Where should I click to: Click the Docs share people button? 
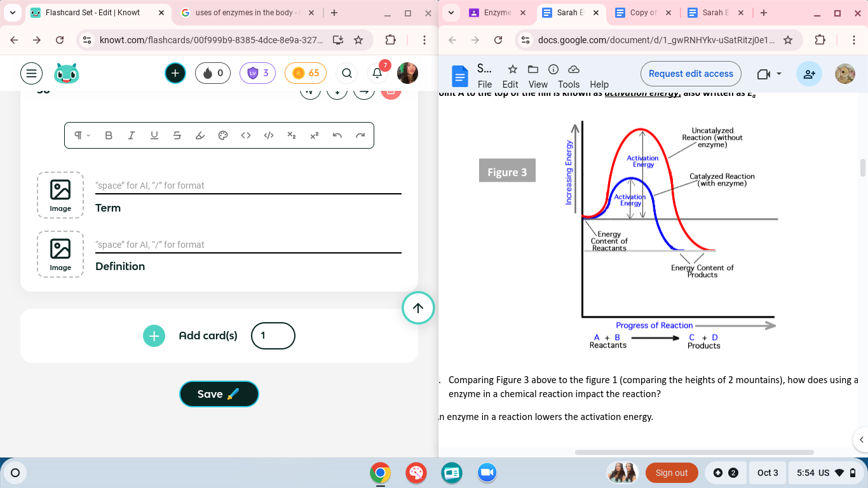[809, 74]
